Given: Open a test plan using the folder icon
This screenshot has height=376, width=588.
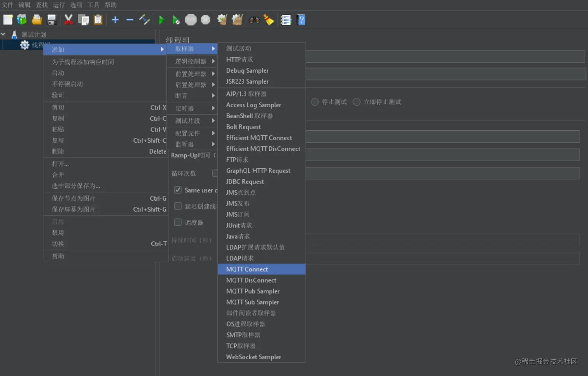Looking at the screenshot, I should click(37, 19).
